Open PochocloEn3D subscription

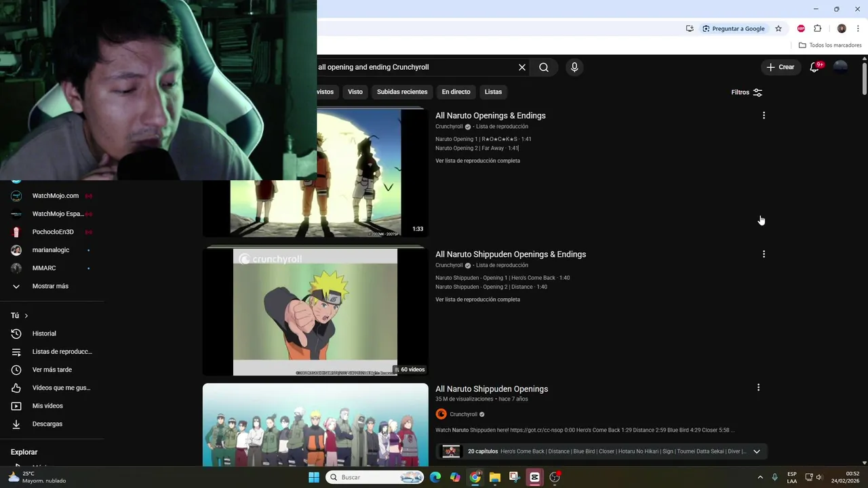click(52, 232)
